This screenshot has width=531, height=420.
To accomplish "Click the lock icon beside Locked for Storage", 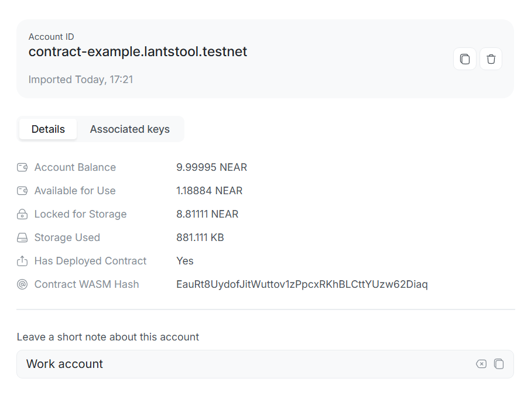I will click(22, 214).
